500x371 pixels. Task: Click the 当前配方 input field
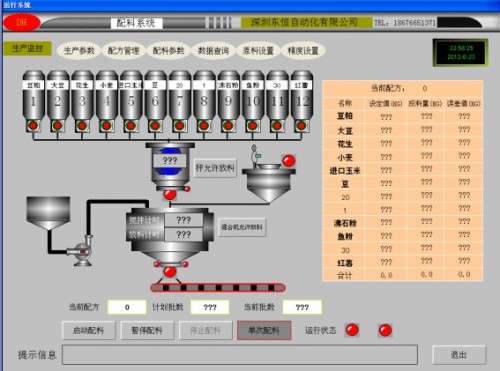[127, 307]
